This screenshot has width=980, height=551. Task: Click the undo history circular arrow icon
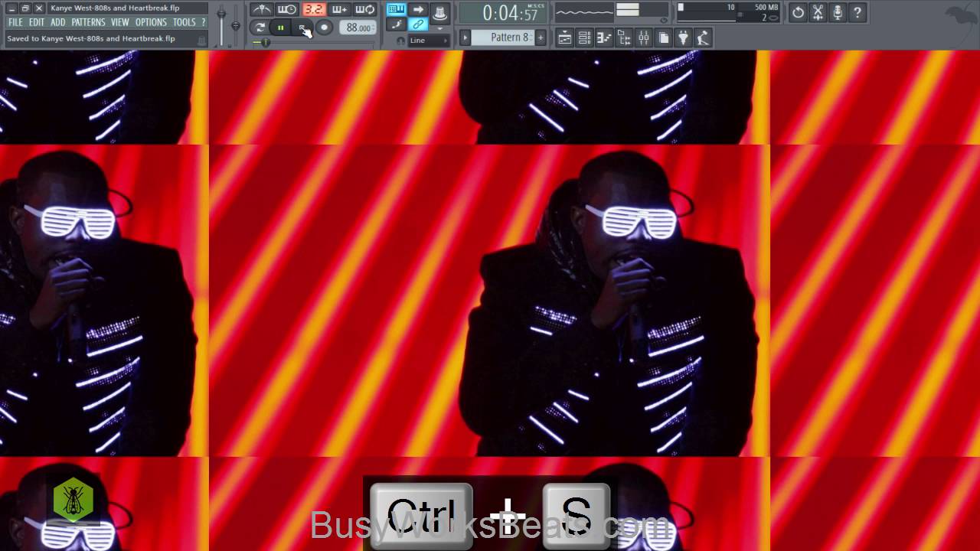pyautogui.click(x=798, y=12)
